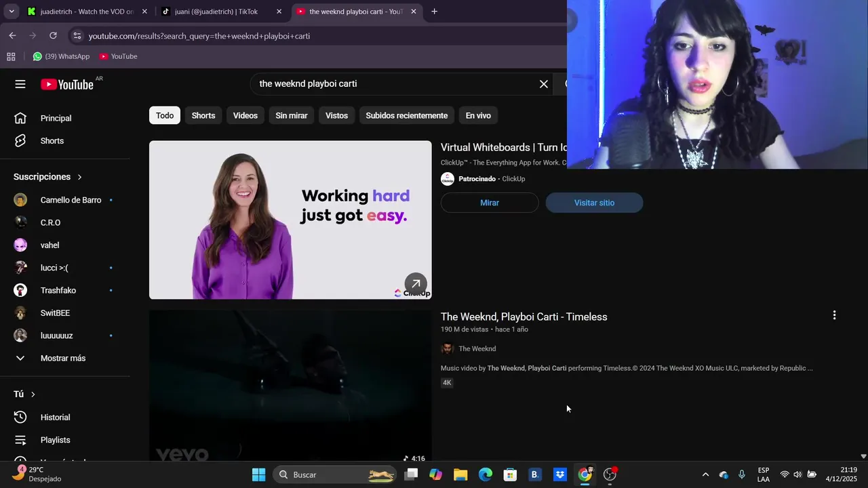Click the Mirar button on the ad

click(490, 203)
